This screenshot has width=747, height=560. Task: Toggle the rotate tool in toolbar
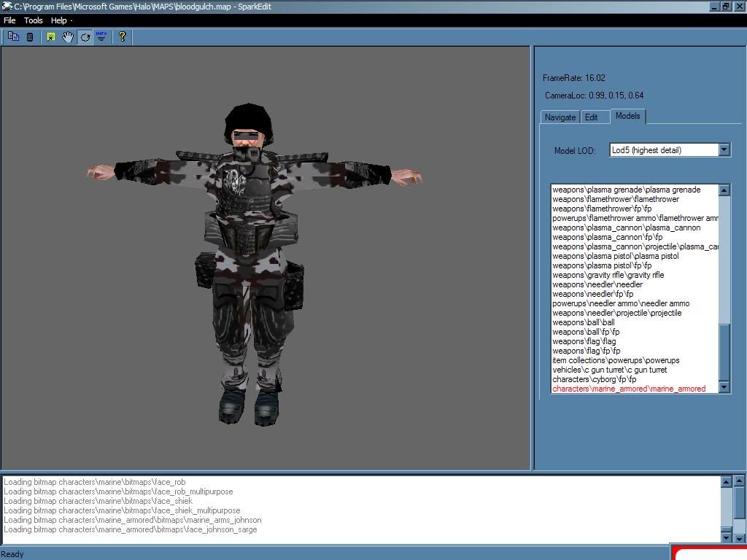coord(85,36)
